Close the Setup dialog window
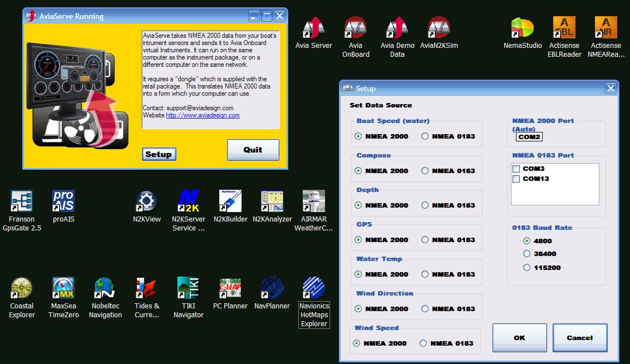The width and height of the screenshot is (630, 364). (x=611, y=88)
